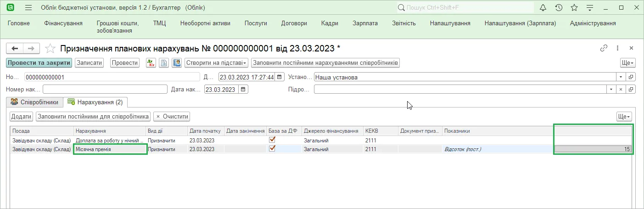Expand the Створити на підставі dropdown
The image size is (644, 209).
click(x=216, y=63)
